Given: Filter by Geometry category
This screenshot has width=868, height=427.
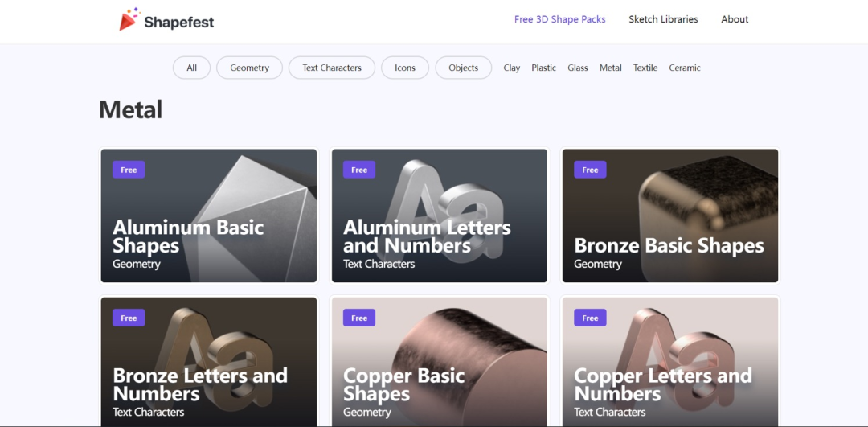Looking at the screenshot, I should (x=250, y=68).
